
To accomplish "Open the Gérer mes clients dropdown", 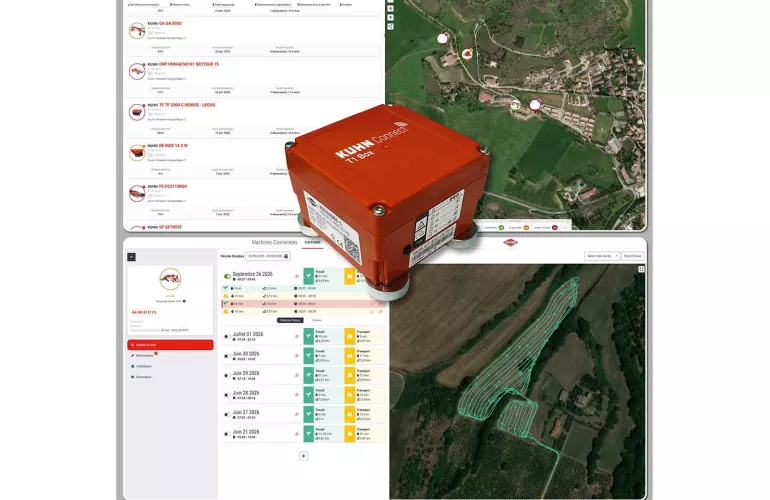I will click(602, 256).
